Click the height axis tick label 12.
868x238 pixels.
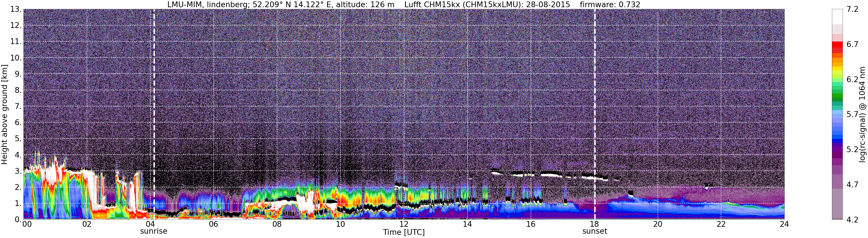pos(16,25)
